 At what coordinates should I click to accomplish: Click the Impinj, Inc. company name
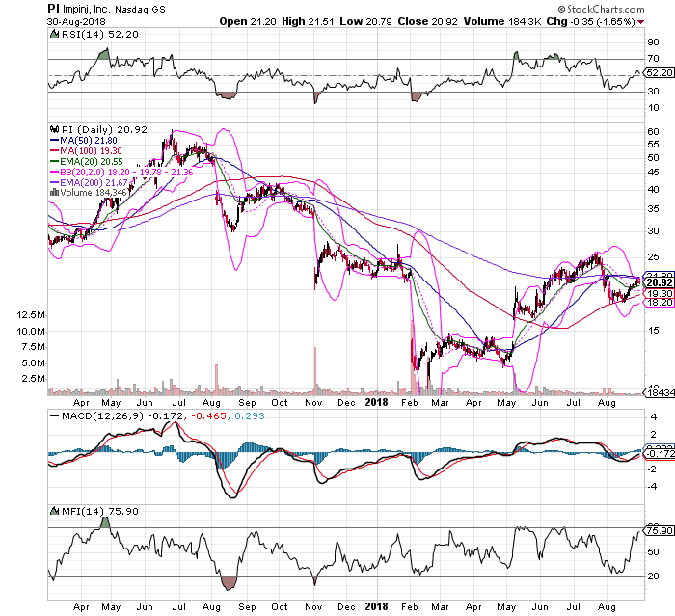pyautogui.click(x=88, y=9)
